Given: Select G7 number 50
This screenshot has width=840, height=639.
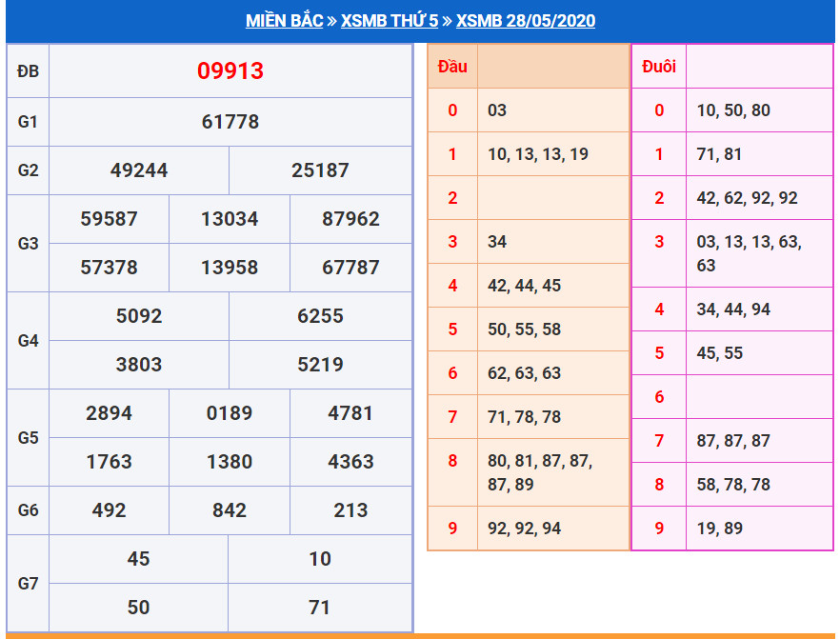Looking at the screenshot, I should [x=139, y=608].
